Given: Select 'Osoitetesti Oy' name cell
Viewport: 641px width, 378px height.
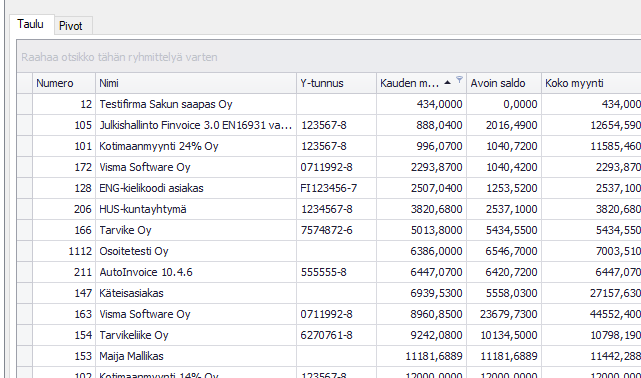Looking at the screenshot, I should coord(196,251).
